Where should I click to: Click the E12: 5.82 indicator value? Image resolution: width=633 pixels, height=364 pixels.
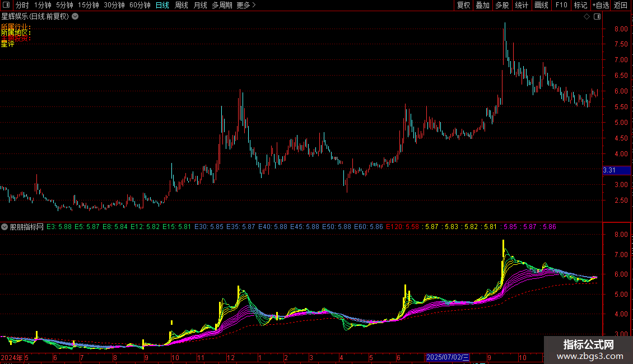[145, 227]
